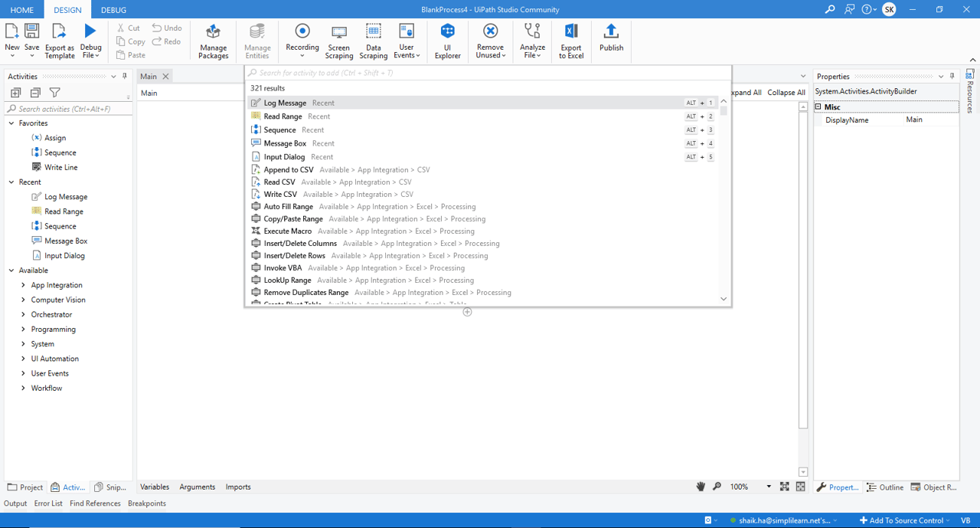Collapse the Misc property section
Screen dimensions: 980x528
click(x=818, y=107)
